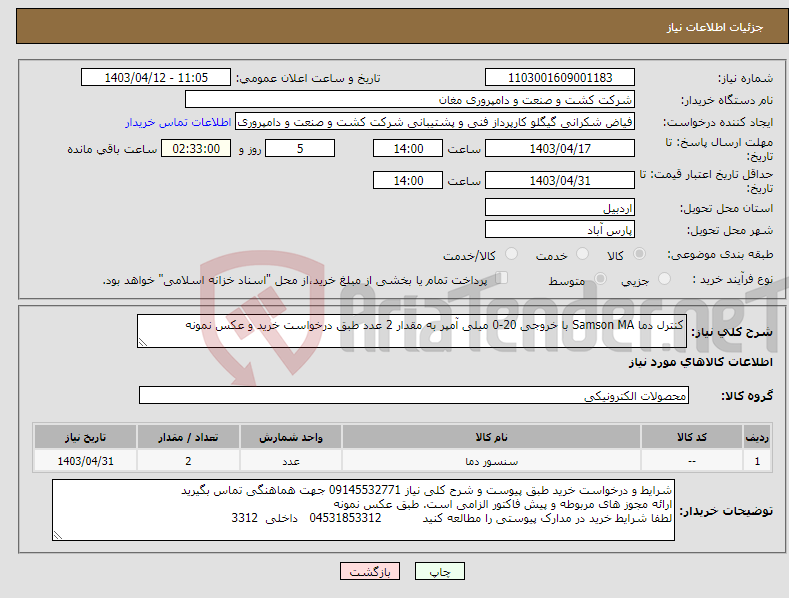Viewport: 789px width, 598px height.
Task: Click the ردیف column header
Action: (x=757, y=437)
